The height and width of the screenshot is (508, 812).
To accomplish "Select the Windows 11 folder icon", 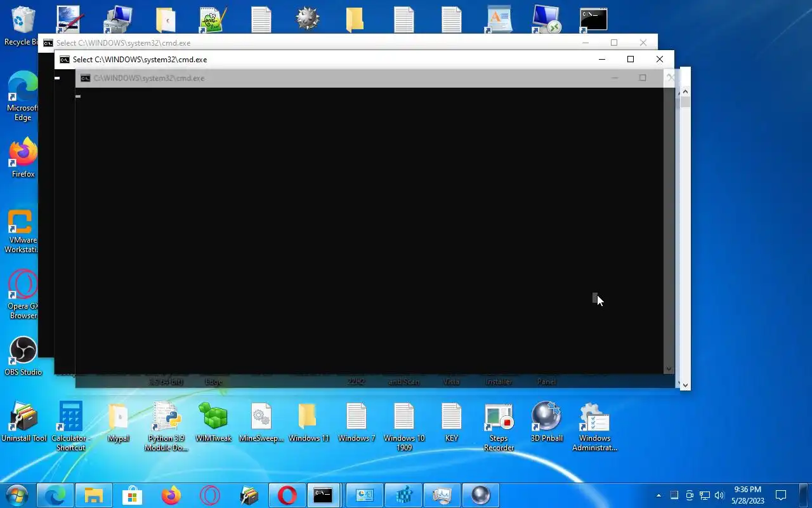I will 308,422.
